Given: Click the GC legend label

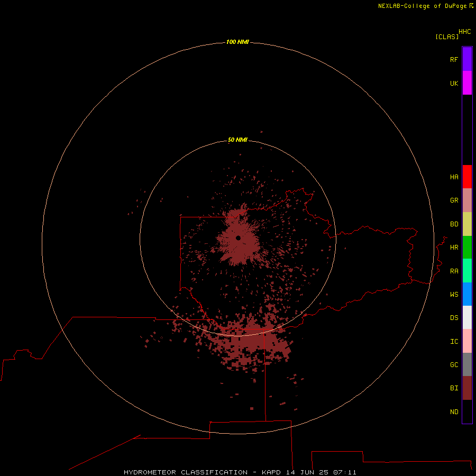Looking at the screenshot, I should click(454, 364).
